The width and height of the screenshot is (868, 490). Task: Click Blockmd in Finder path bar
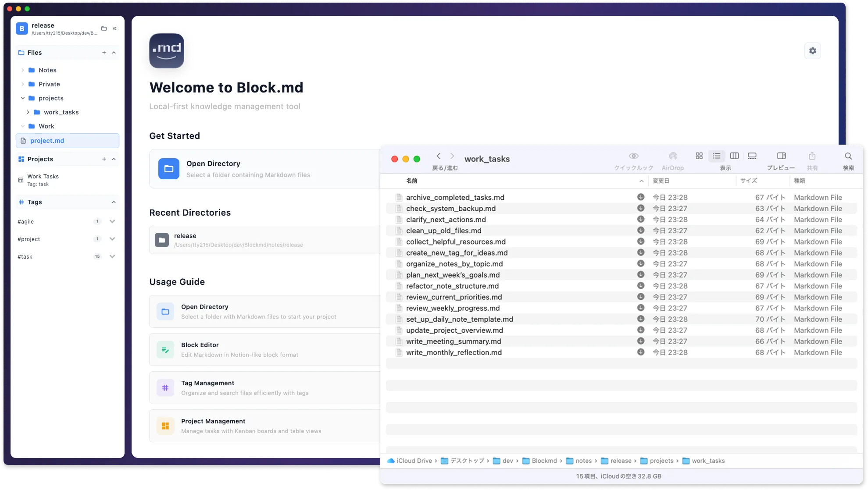(x=539, y=461)
